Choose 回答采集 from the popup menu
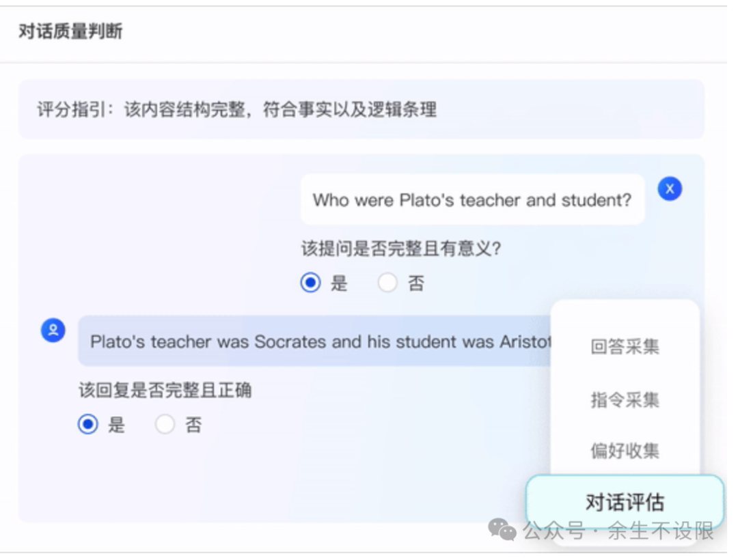 click(625, 347)
